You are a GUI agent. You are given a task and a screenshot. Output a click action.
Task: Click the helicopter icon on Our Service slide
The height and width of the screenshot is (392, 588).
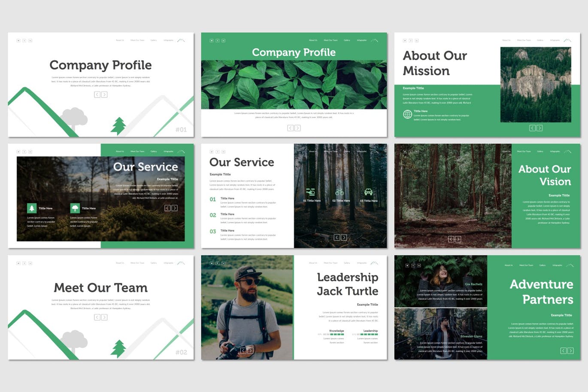(310, 192)
